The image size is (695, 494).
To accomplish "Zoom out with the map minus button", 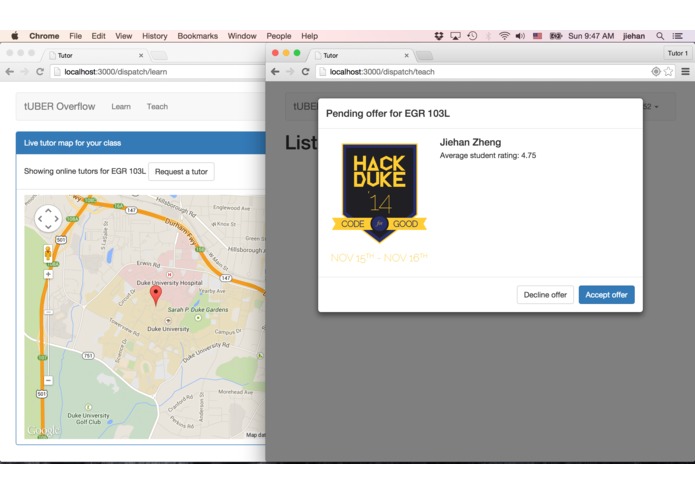I will tap(48, 381).
